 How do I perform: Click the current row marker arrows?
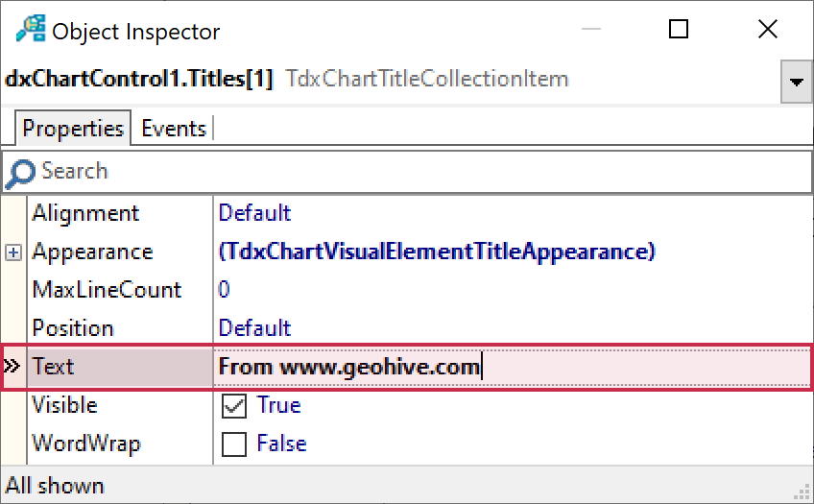pyautogui.click(x=12, y=367)
